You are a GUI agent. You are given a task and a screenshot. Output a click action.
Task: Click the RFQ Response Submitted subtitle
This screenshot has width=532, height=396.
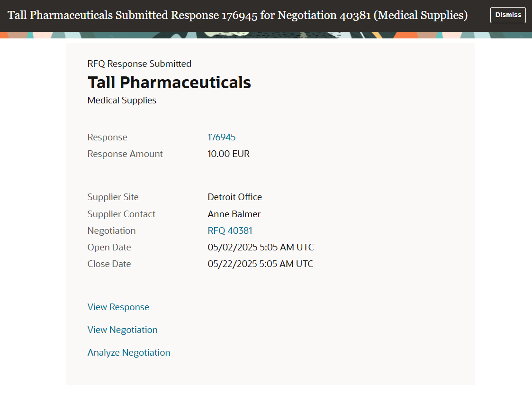pos(139,64)
